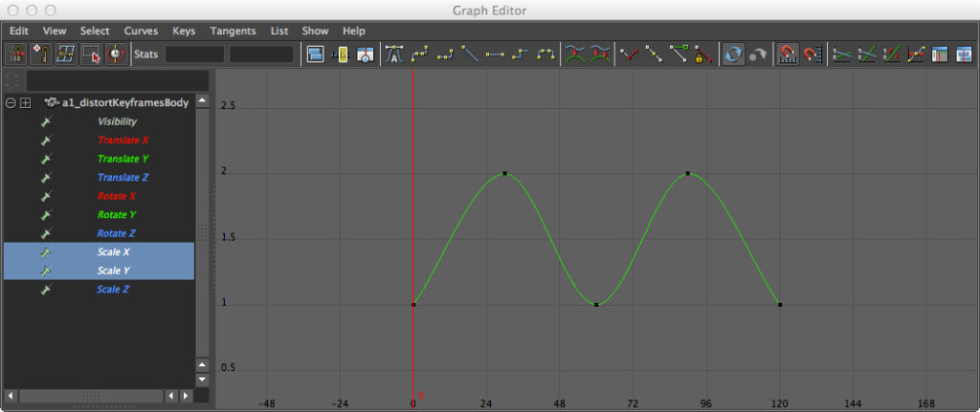Click the first Stats input field
The image size is (980, 412).
coord(194,54)
